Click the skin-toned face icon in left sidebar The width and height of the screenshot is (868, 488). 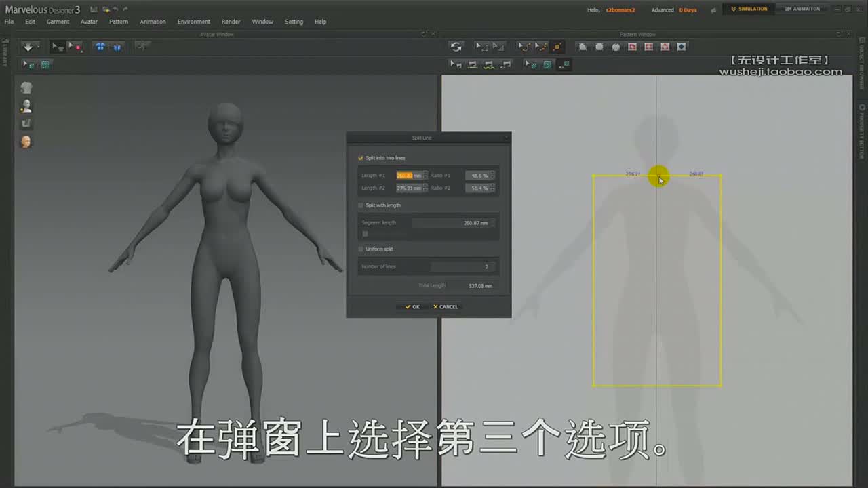[26, 142]
